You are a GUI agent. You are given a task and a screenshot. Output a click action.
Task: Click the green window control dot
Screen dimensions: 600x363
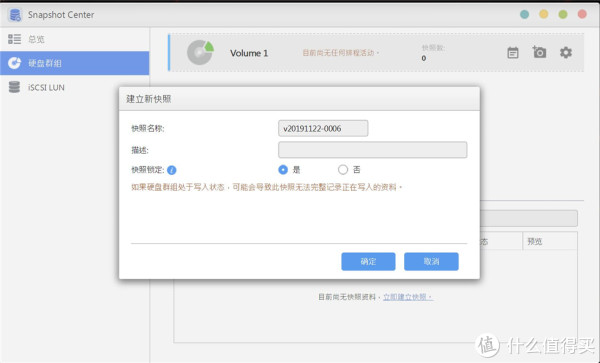(x=563, y=15)
